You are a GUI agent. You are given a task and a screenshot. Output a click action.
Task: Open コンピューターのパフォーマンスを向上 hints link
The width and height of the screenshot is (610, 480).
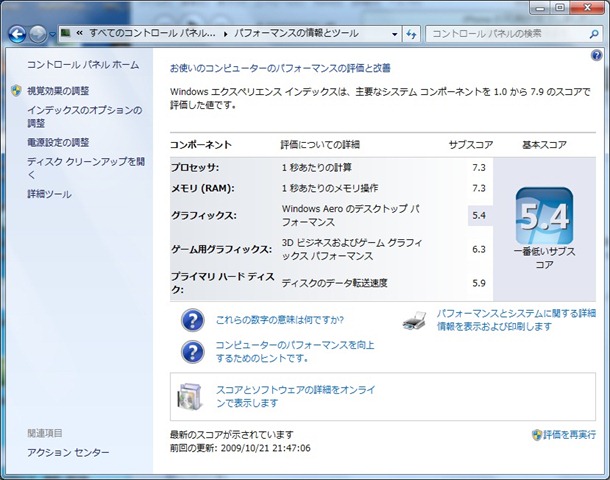pos(295,352)
